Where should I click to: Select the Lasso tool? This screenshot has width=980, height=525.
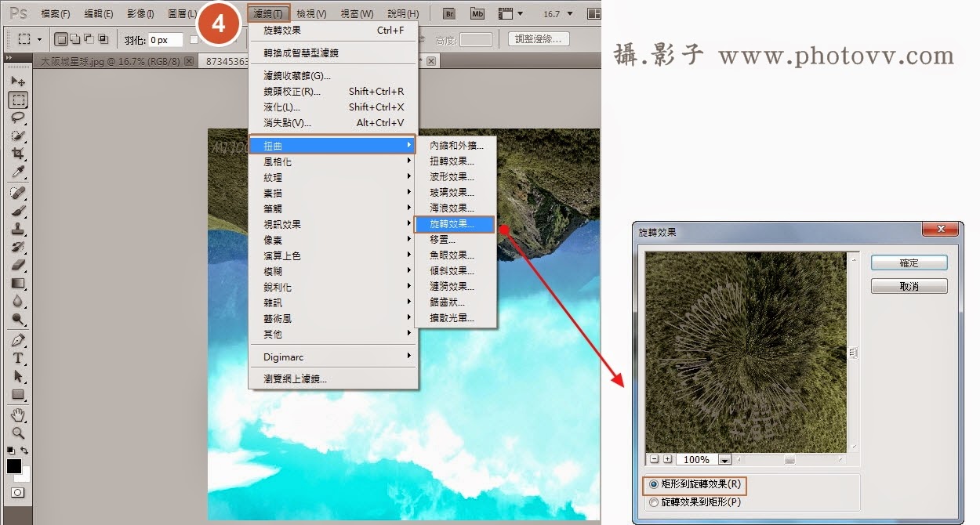coord(18,118)
